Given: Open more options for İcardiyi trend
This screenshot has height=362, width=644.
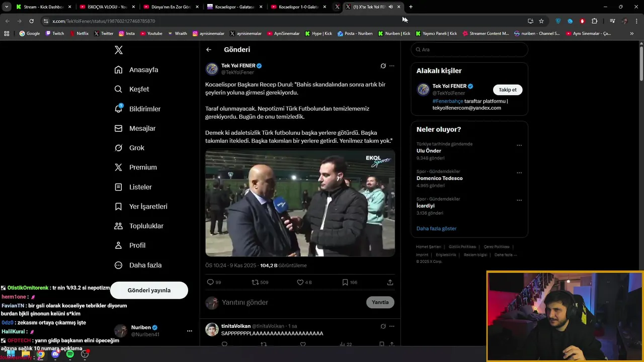Looking at the screenshot, I should (x=519, y=200).
